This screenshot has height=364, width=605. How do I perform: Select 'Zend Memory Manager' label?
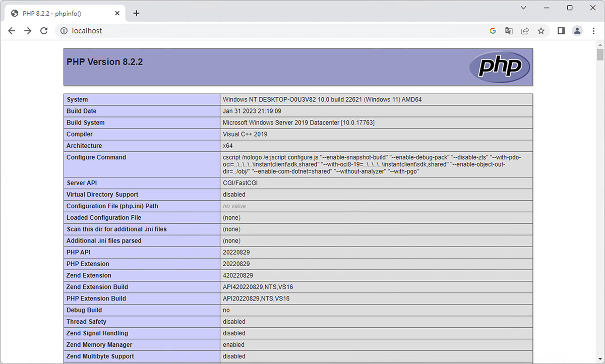(x=99, y=345)
